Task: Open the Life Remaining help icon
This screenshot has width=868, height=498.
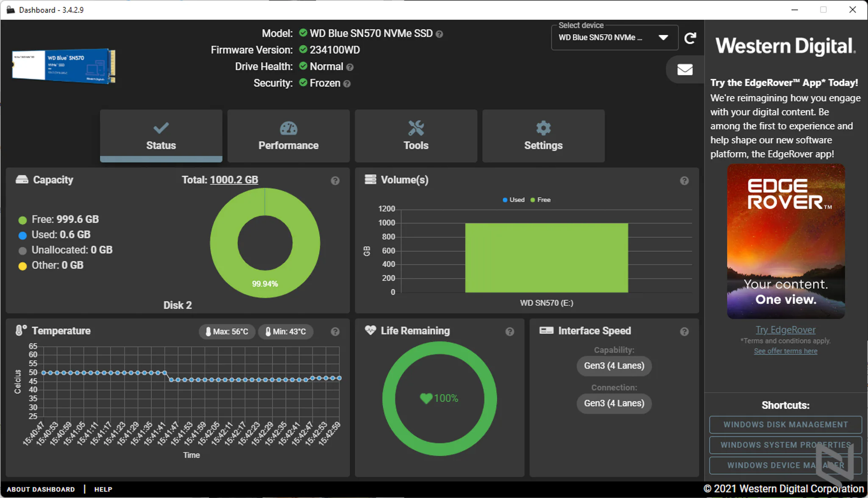Action: click(510, 332)
